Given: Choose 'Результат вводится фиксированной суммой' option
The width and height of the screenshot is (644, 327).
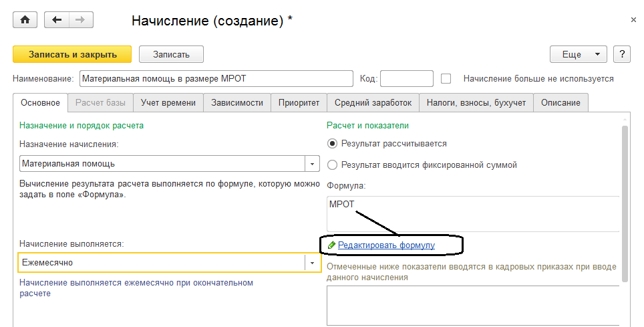Looking at the screenshot, I should click(x=333, y=165).
